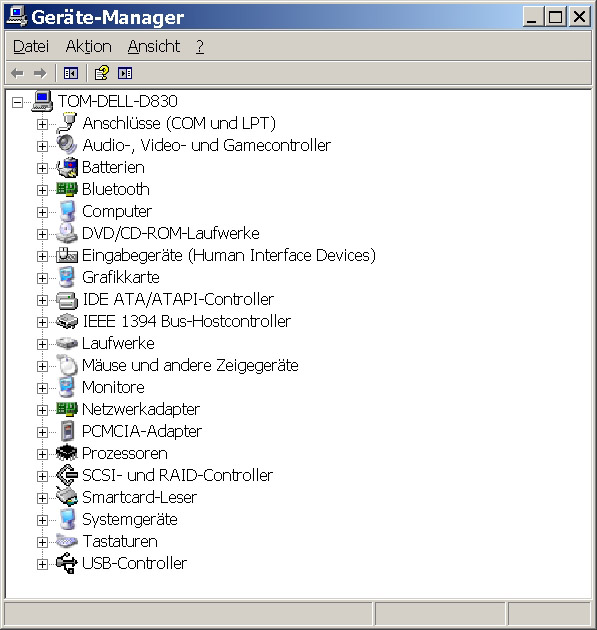Open the Ansicht menu
Screen dimensions: 597x630
click(154, 46)
